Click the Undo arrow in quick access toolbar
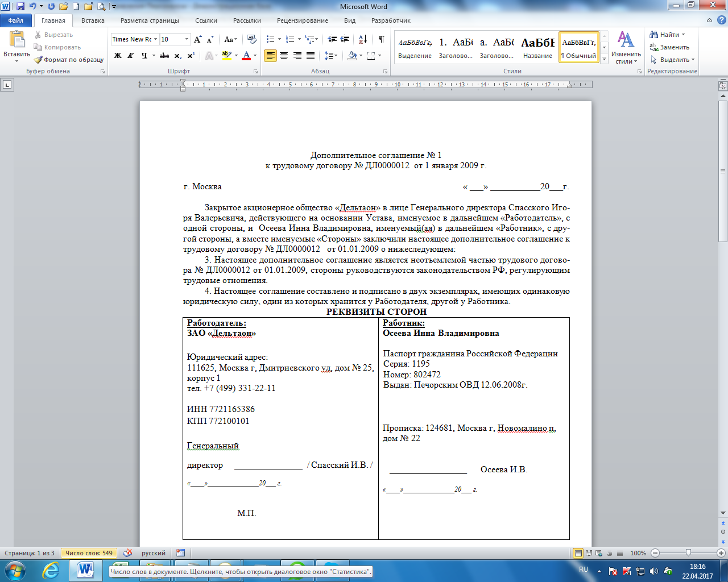The image size is (728, 582). click(x=33, y=7)
